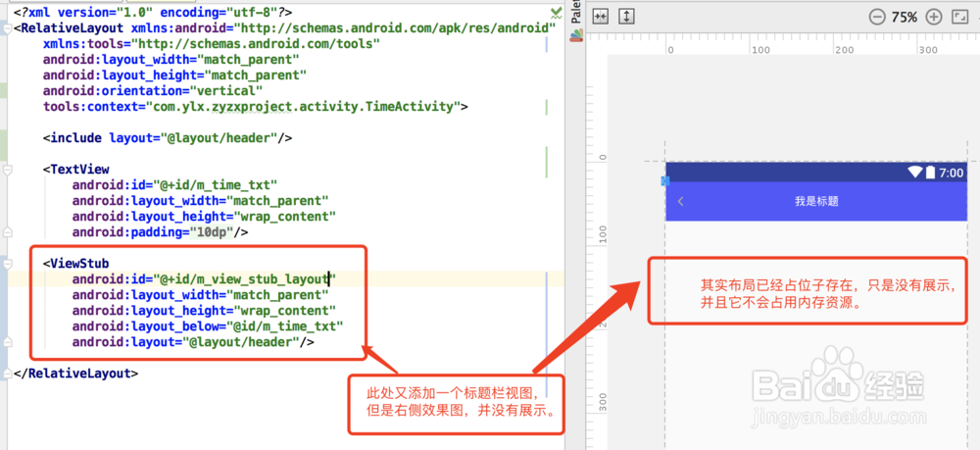
Task: Click RelativeLayout's layout_height match_parent line
Action: pyautogui.click(x=175, y=75)
